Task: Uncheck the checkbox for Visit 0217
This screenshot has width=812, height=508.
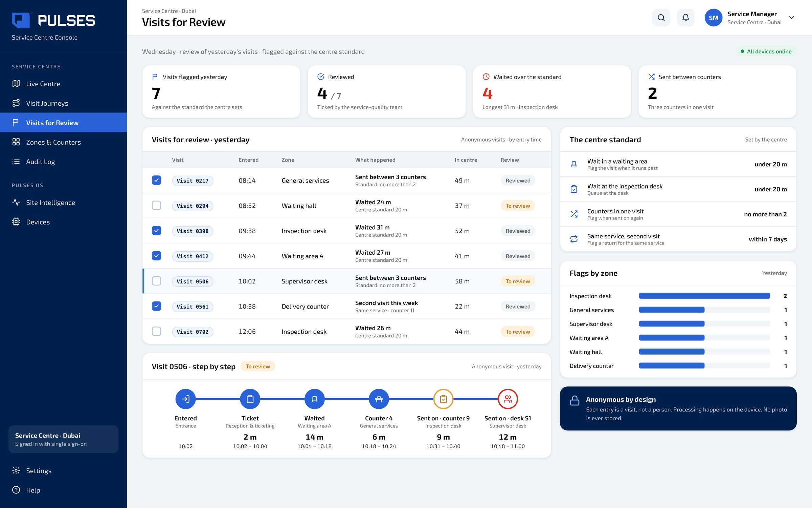Action: point(156,180)
